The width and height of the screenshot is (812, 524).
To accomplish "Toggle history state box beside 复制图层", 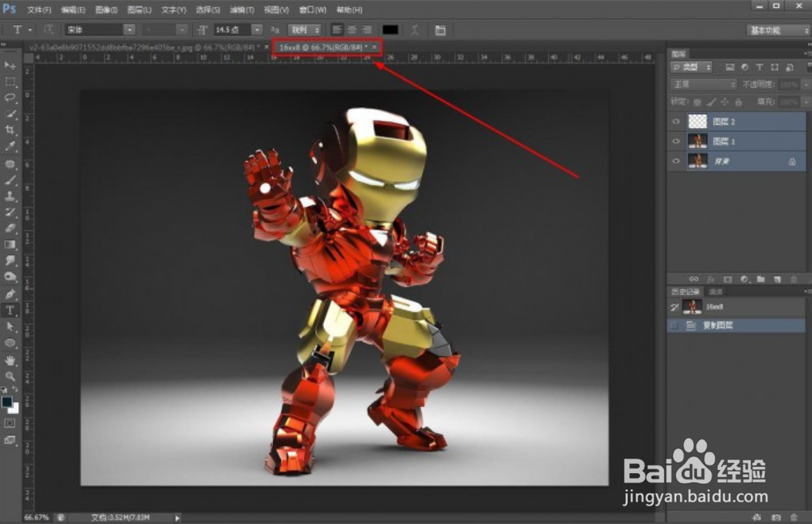I will pos(674,325).
